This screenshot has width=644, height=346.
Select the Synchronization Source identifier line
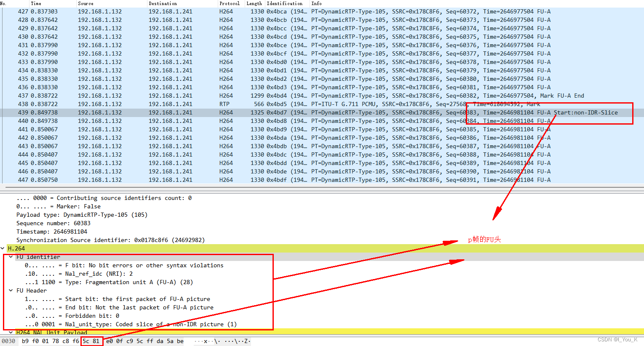[110, 240]
